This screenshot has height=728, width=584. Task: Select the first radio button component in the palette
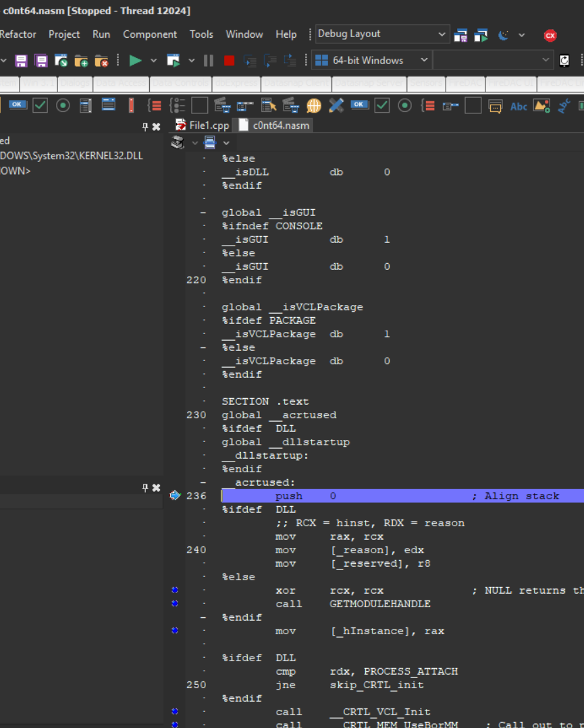(63, 105)
